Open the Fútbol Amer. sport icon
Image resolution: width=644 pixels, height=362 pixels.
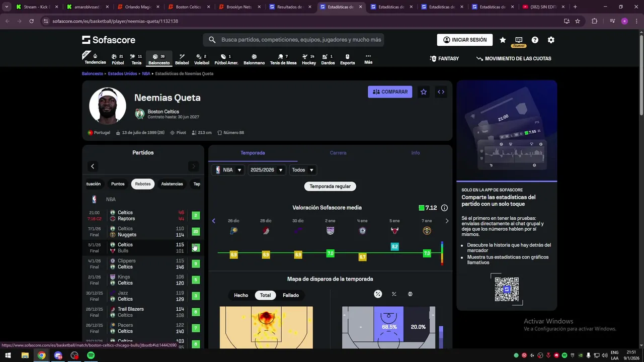tap(226, 59)
